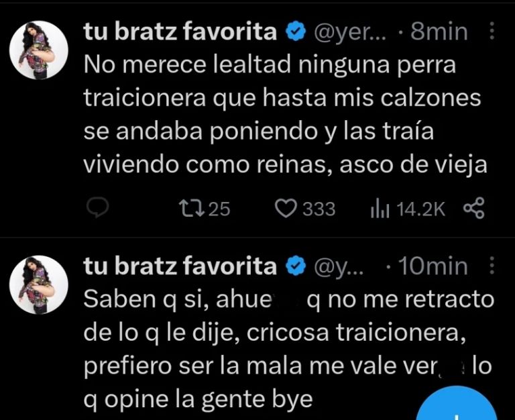Screen dimensions: 515x420
Task: Open tweet starting "No merece lealtad"
Action: pyautogui.click(x=282, y=115)
